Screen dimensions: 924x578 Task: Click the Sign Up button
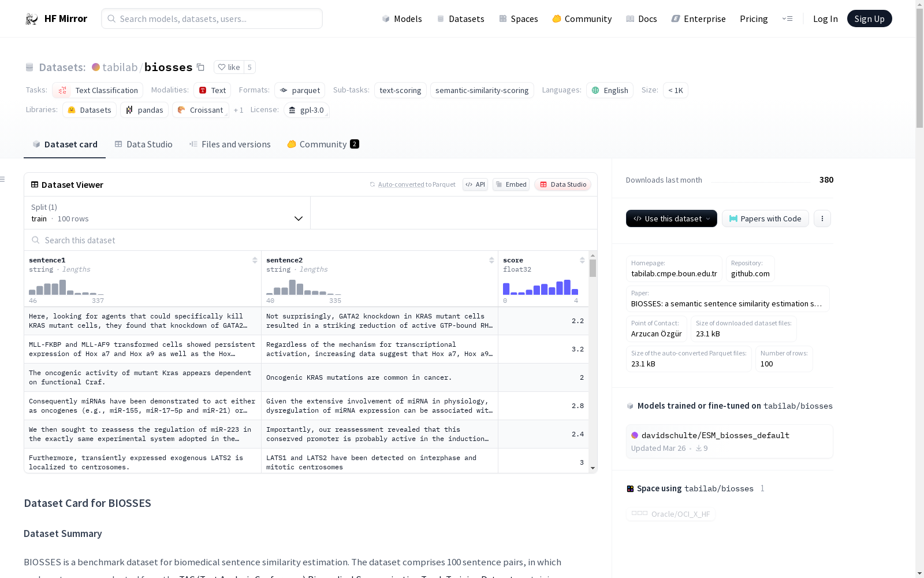[x=869, y=18]
